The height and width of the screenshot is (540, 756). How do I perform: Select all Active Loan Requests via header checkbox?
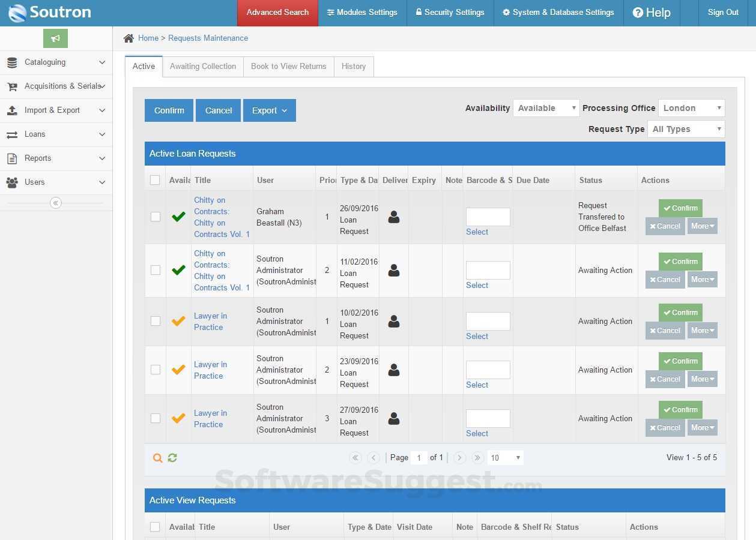(x=155, y=180)
